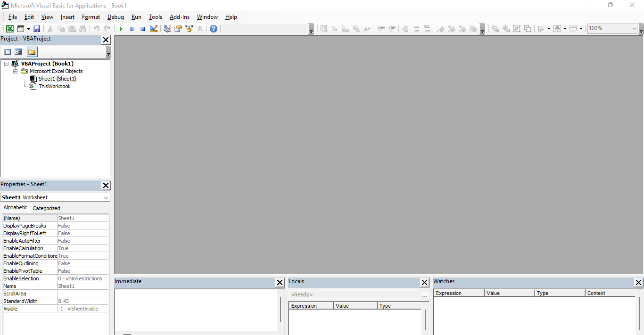
Task: Open the Zoom level combo showing 100%
Action: coord(611,28)
